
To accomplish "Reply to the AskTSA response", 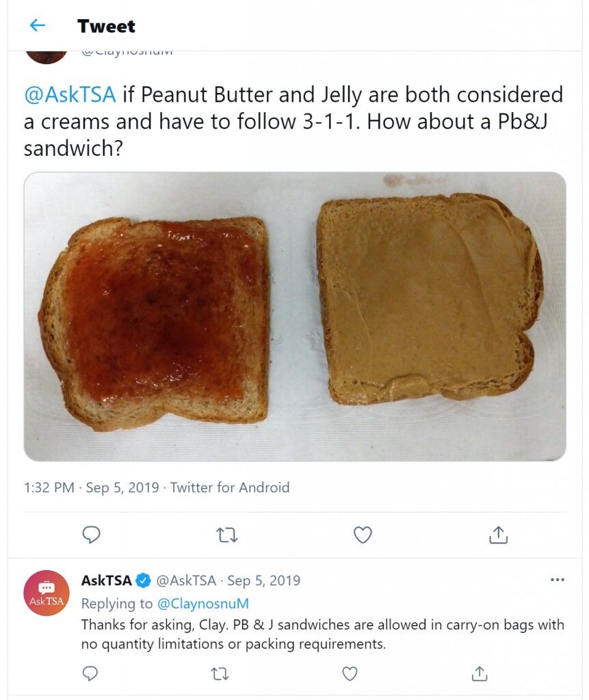I will (90, 673).
